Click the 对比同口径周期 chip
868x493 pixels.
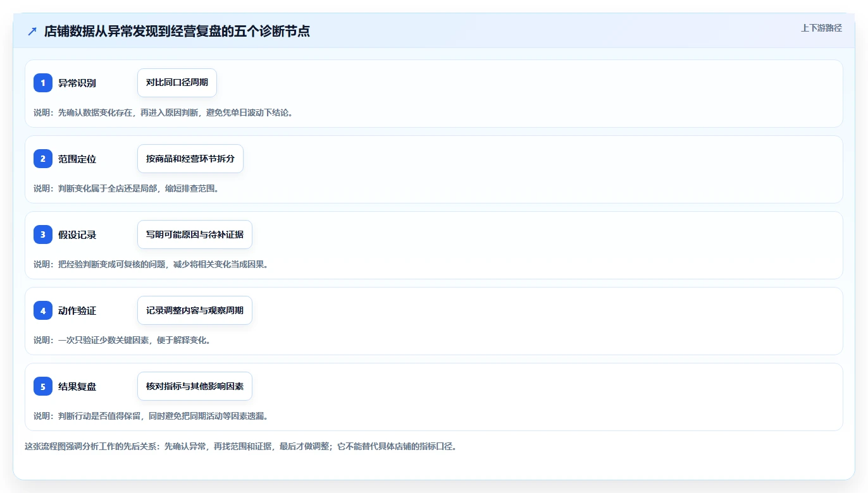pyautogui.click(x=177, y=83)
